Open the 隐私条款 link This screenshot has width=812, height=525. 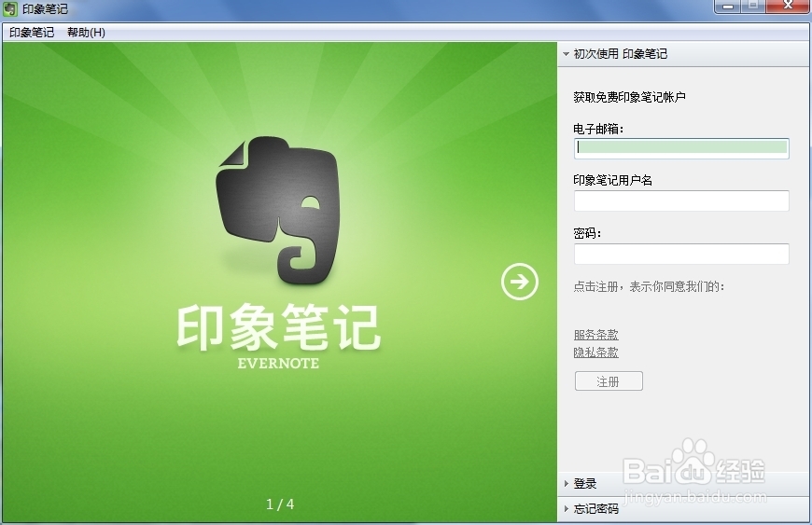pos(596,352)
